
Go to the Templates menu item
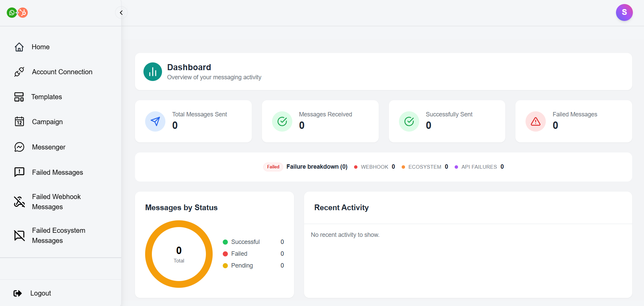pyautogui.click(x=47, y=97)
